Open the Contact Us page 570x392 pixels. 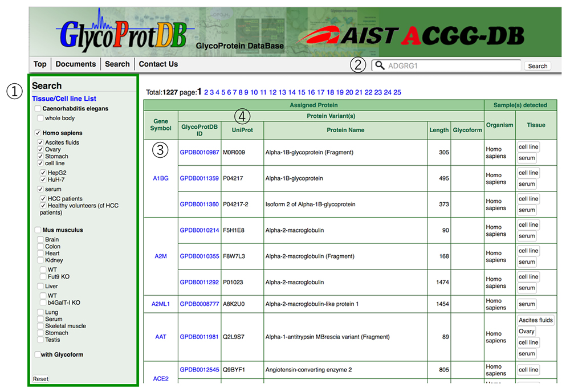(158, 64)
